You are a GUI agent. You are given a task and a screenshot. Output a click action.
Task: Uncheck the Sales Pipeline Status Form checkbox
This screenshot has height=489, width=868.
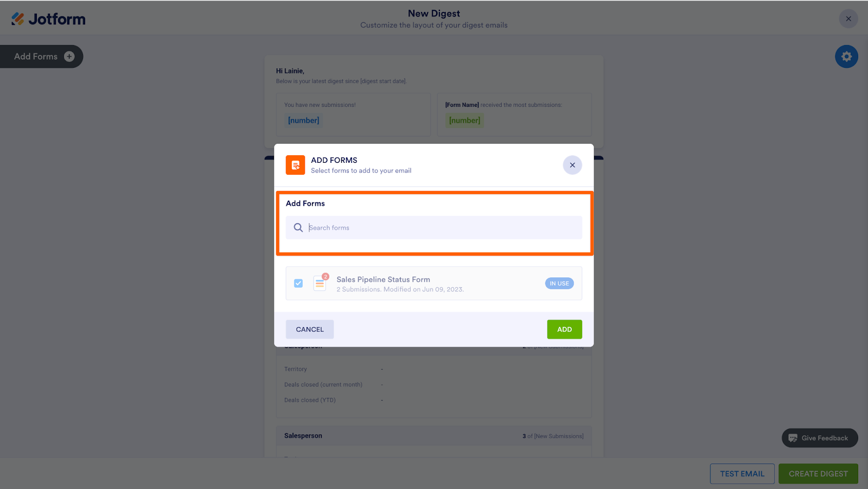(x=298, y=283)
